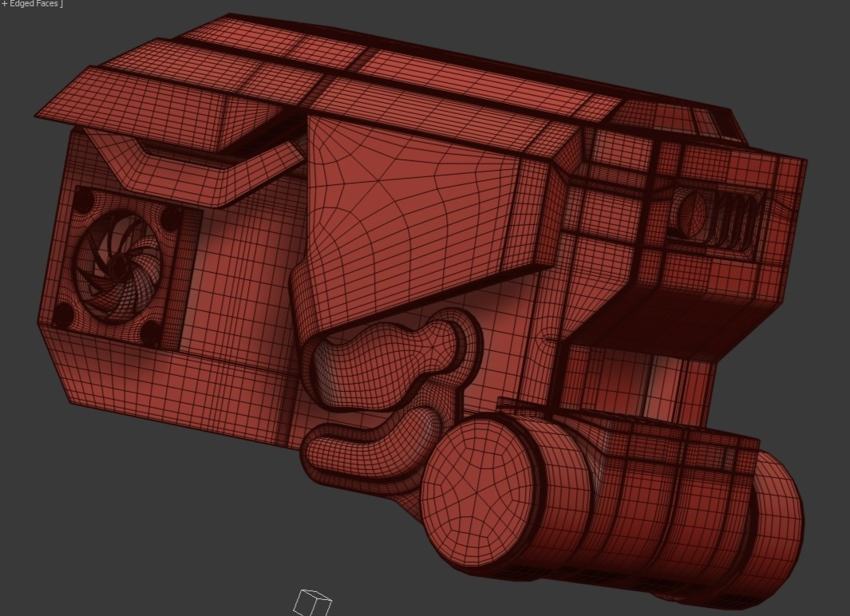Open the Edged Faces viewport shading label
Viewport: 850px width, 616px height.
34,4
